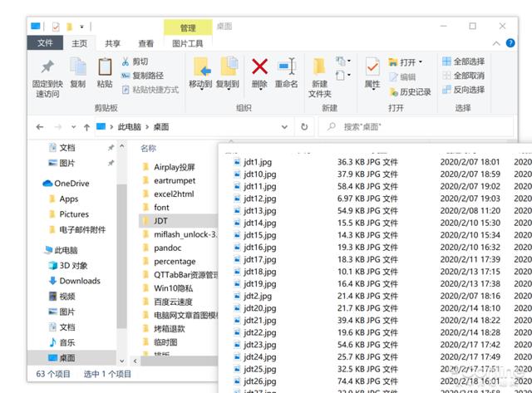Switch to the Share (共享) tab

click(112, 43)
